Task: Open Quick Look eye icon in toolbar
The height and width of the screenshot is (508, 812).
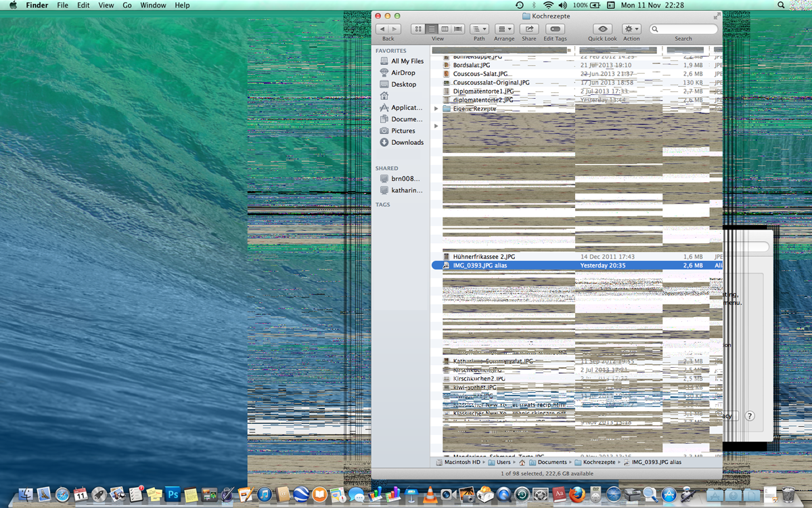Action: click(x=602, y=29)
